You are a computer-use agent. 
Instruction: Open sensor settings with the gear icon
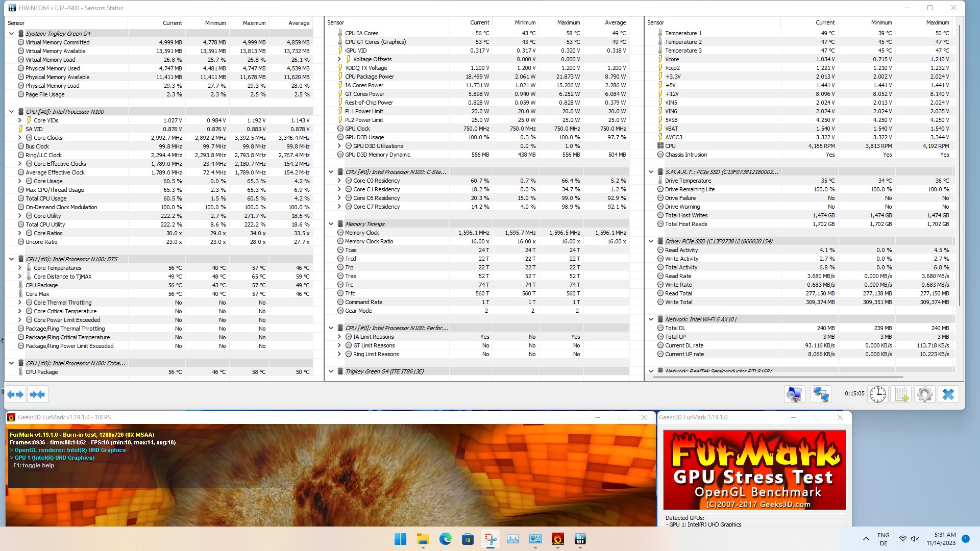point(924,394)
